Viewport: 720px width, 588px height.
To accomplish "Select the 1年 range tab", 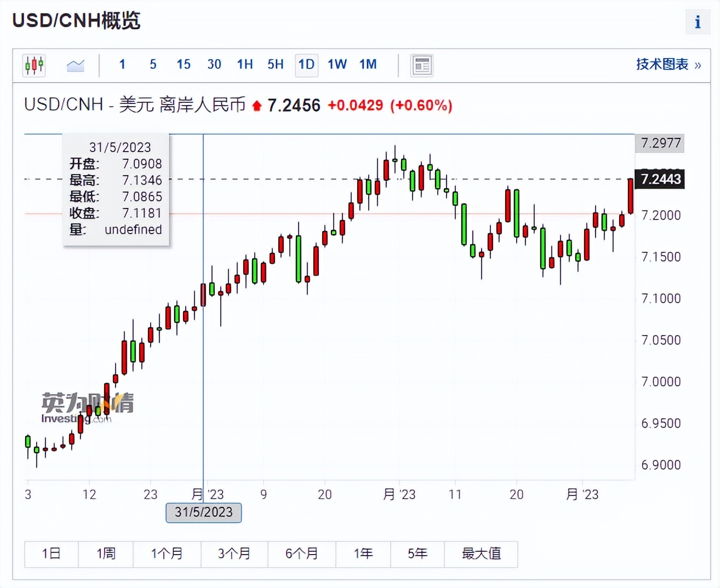I will point(363,554).
